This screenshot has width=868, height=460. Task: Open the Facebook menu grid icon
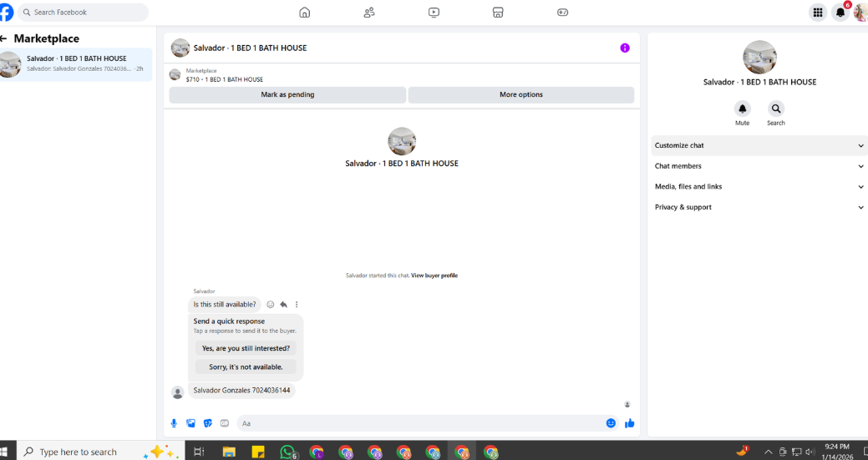tap(818, 13)
